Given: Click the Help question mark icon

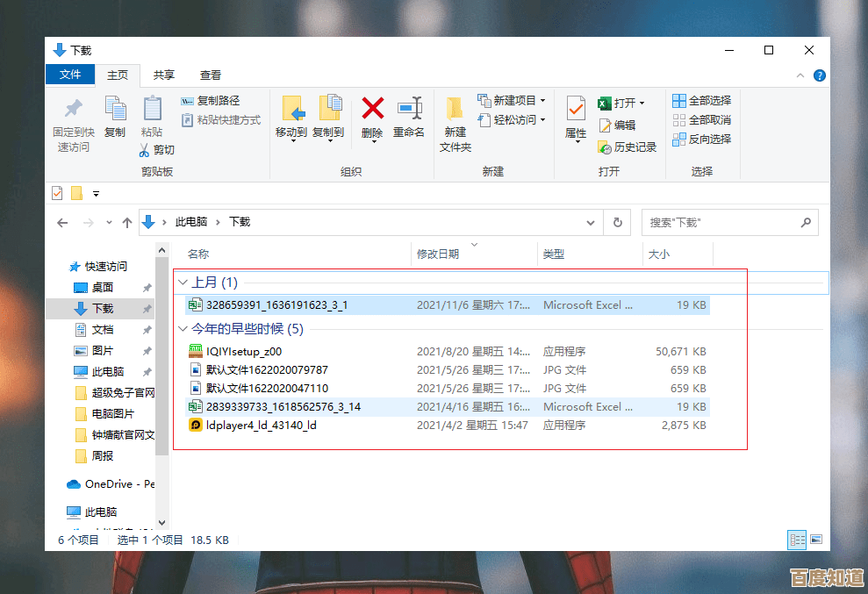Looking at the screenshot, I should (819, 76).
